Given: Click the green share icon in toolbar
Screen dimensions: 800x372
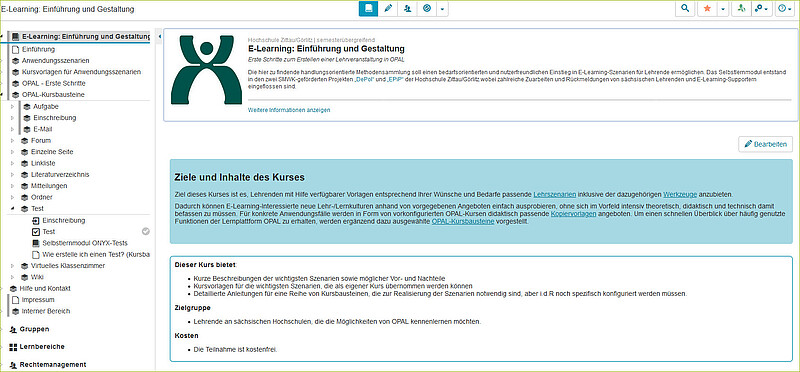Looking at the screenshot, I should (x=741, y=9).
